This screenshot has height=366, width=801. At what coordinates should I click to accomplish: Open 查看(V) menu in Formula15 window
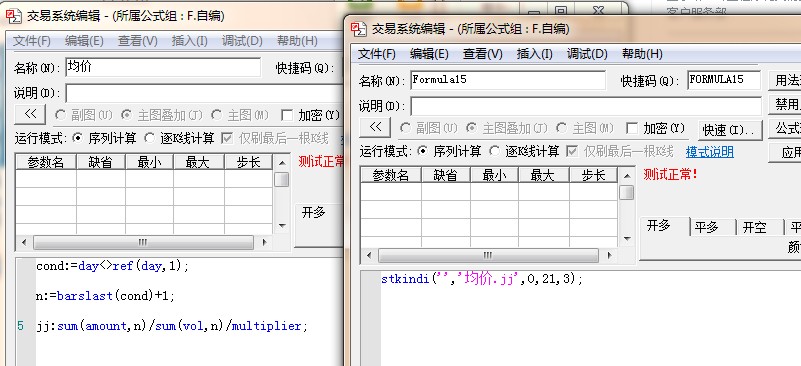tap(482, 54)
